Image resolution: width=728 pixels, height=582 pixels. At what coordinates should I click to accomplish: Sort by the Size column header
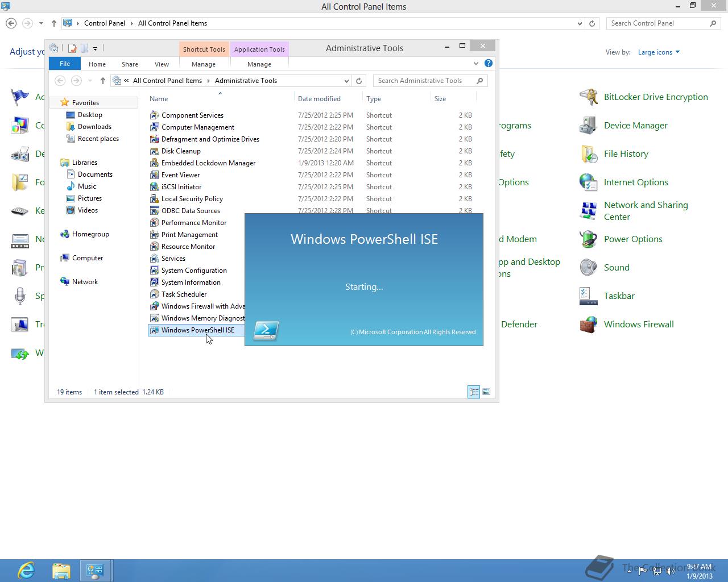tap(453, 99)
